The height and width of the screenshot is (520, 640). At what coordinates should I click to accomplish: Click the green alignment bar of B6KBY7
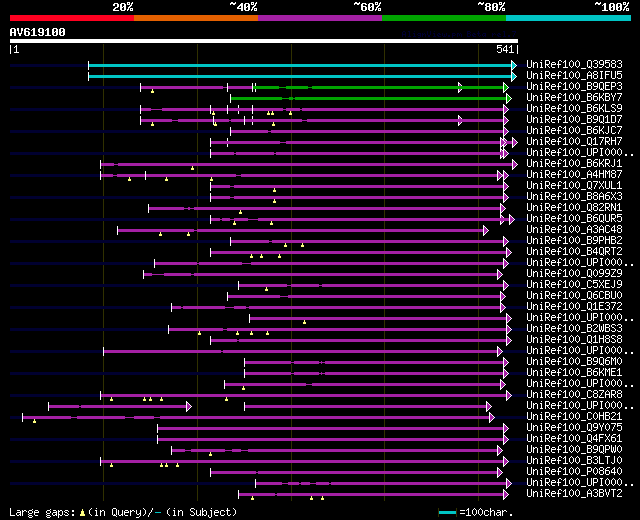(371, 98)
